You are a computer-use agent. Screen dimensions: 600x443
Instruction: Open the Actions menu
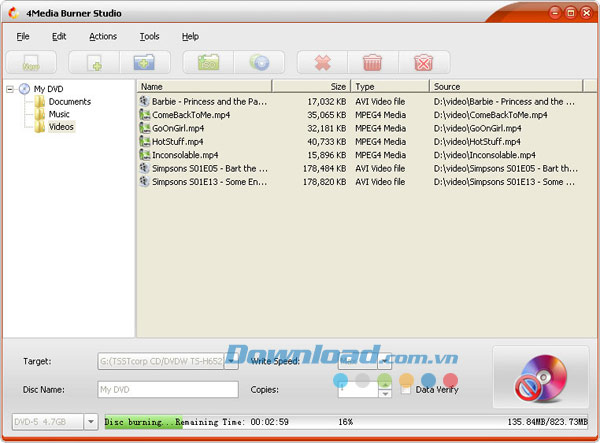(102, 36)
